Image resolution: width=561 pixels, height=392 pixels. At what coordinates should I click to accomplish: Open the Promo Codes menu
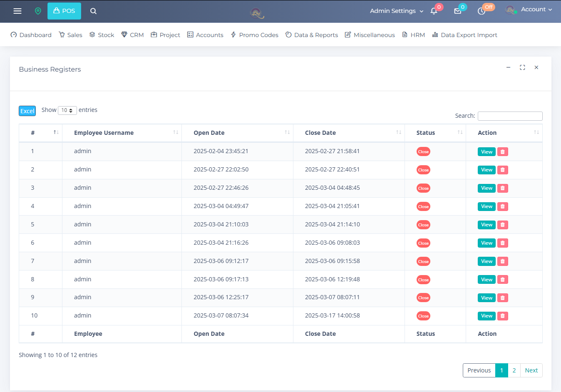(x=254, y=35)
